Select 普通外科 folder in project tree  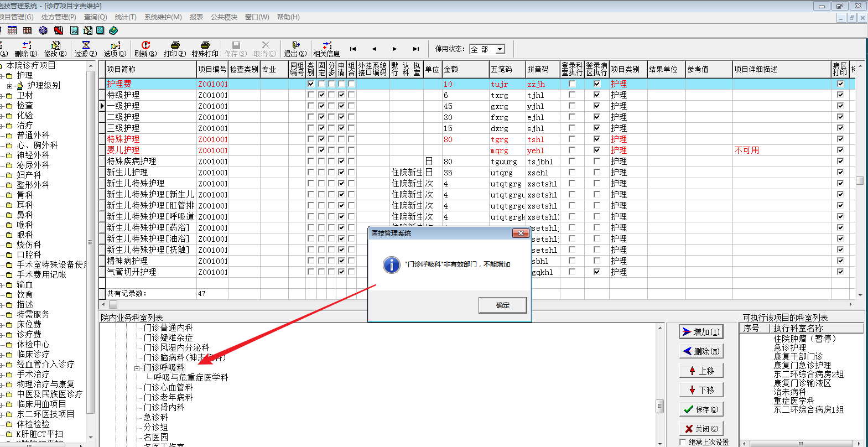click(x=33, y=135)
